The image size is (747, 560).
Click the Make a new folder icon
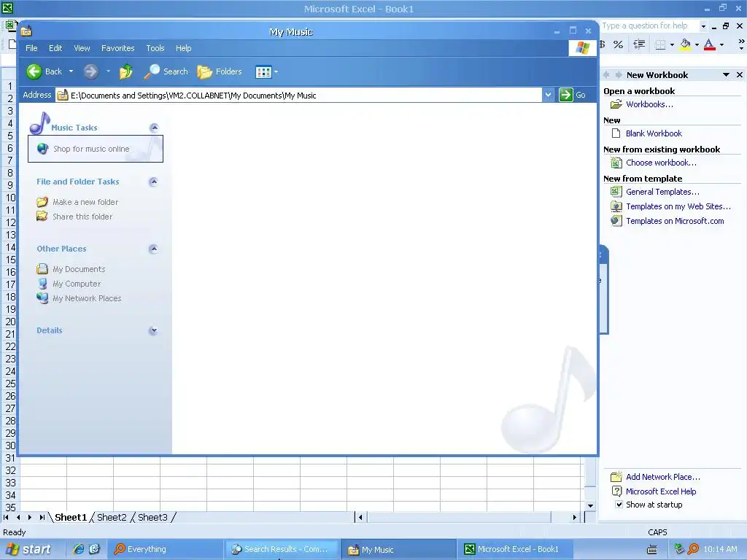click(x=42, y=202)
